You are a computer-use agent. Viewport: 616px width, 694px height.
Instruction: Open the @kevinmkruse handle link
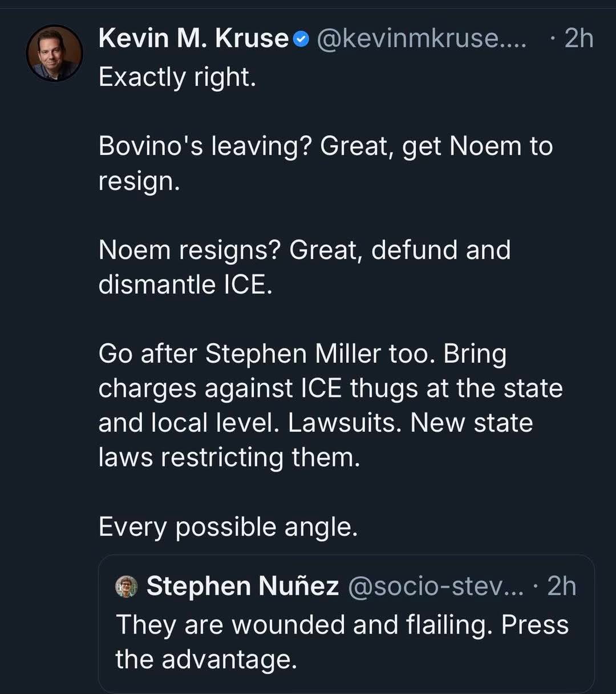click(x=421, y=39)
